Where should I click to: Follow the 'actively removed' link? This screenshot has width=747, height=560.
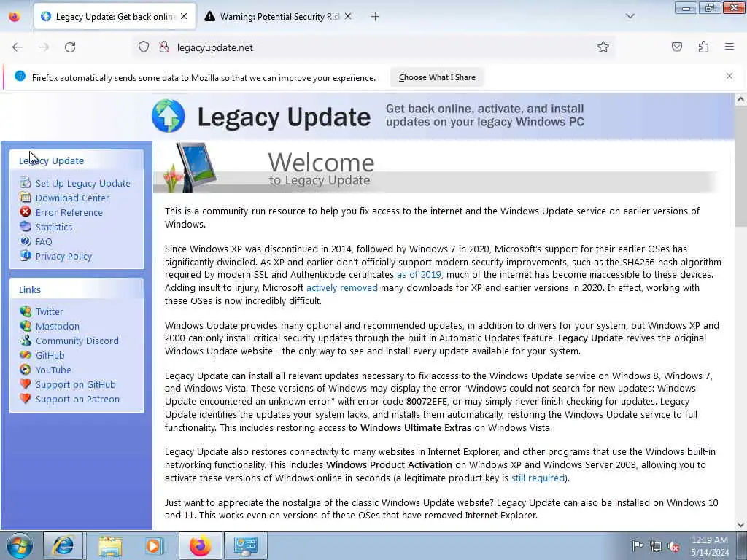[341, 287]
